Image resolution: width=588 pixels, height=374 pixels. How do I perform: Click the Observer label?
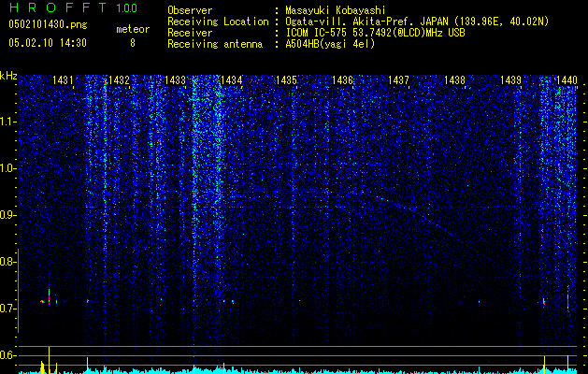coord(190,10)
